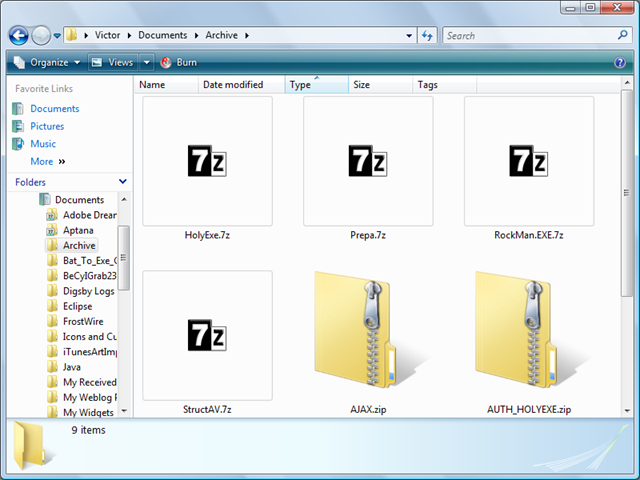Go back using the Back arrow button
The width and height of the screenshot is (640, 480).
pos(19,36)
